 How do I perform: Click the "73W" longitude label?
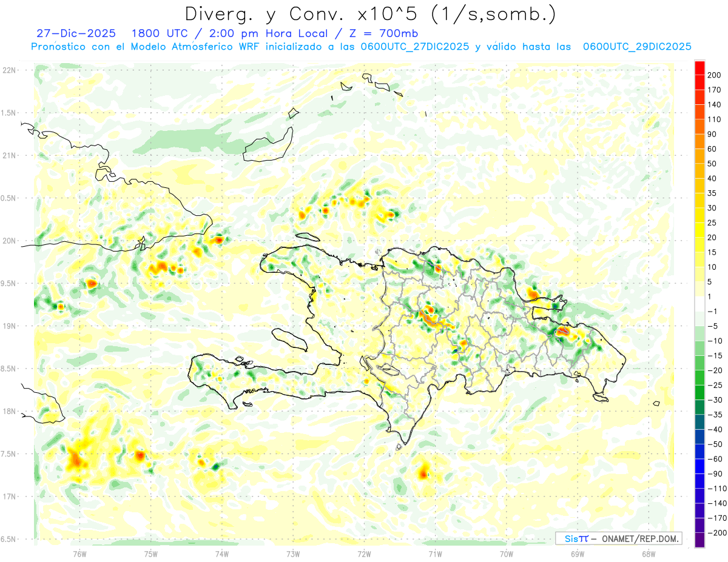293,553
